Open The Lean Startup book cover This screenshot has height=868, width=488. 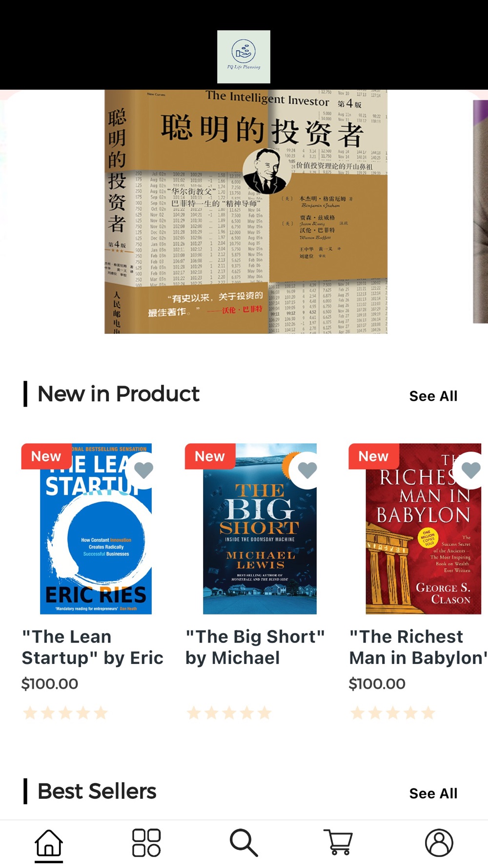point(96,529)
